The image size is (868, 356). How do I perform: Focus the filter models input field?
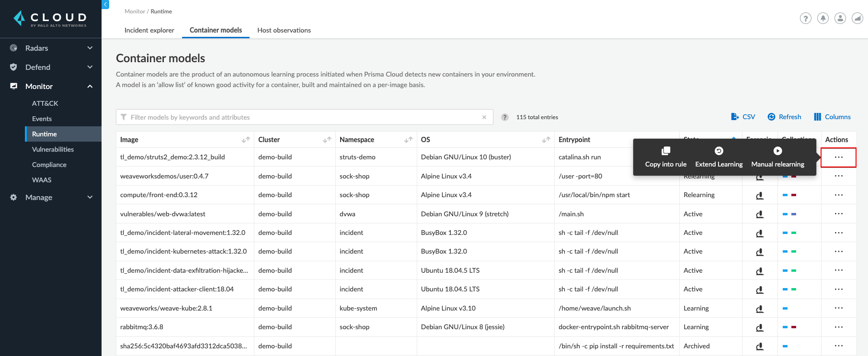305,117
